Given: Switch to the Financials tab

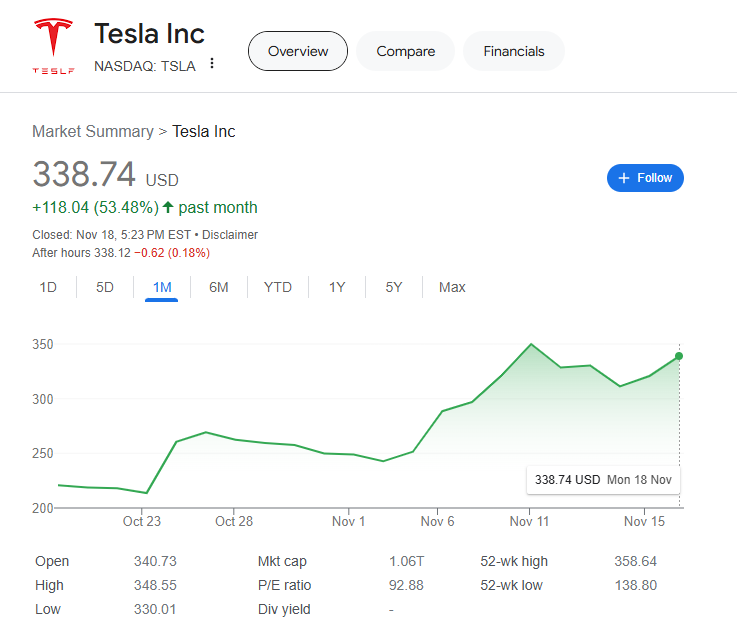Looking at the screenshot, I should [514, 51].
